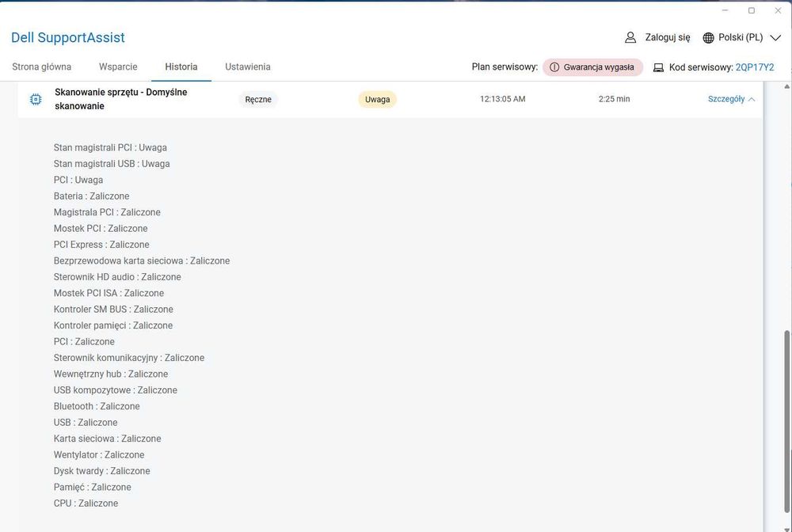Click the 'PCI : Uwaga' result
The width and height of the screenshot is (792, 532).
pyautogui.click(x=78, y=180)
